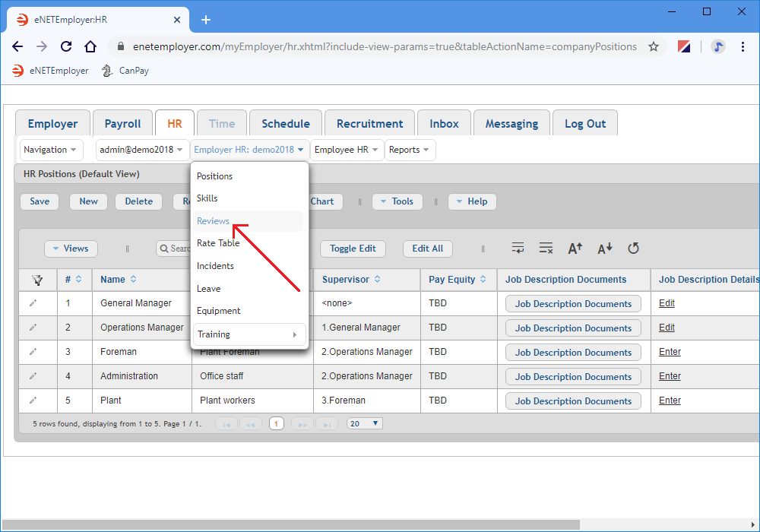Viewport: 760px width, 532px height.
Task: Click the clear wrap lines icon
Action: click(x=546, y=249)
